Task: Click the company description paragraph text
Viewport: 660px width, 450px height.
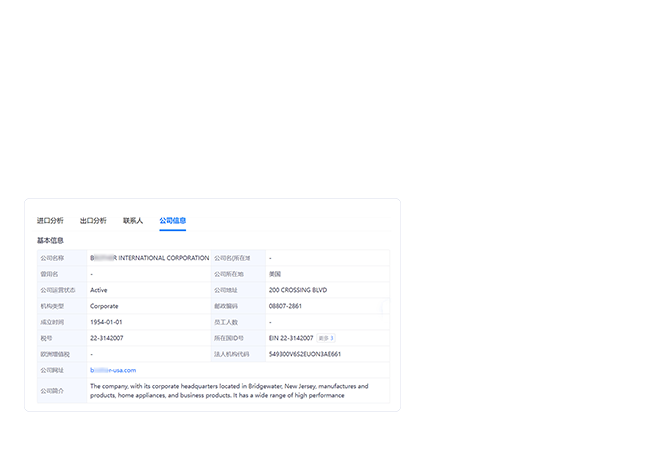Action: point(229,391)
